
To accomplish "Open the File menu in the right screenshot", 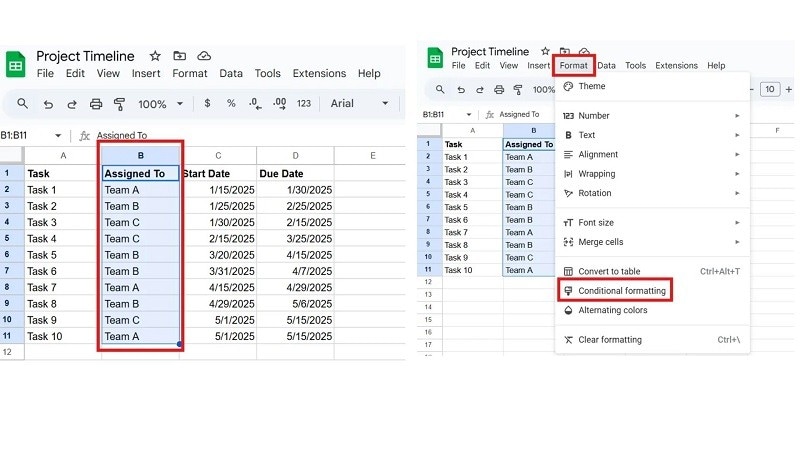I will tap(459, 65).
